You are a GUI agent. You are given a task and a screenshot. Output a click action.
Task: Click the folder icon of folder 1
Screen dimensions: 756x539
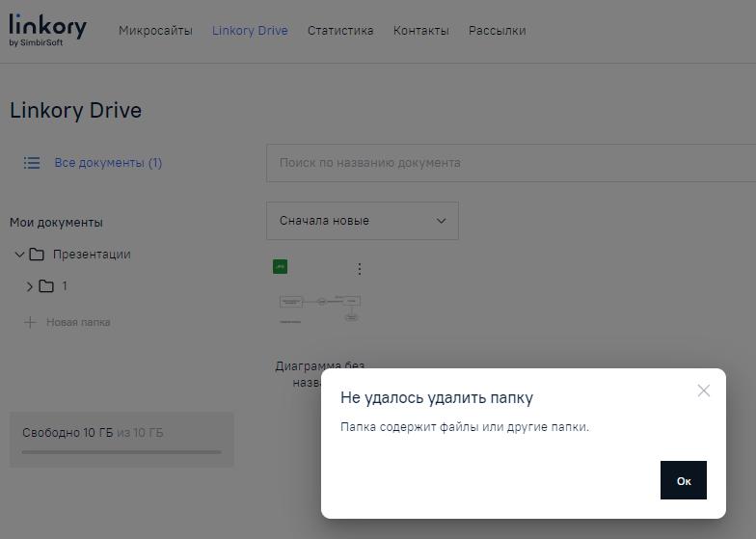(46, 285)
